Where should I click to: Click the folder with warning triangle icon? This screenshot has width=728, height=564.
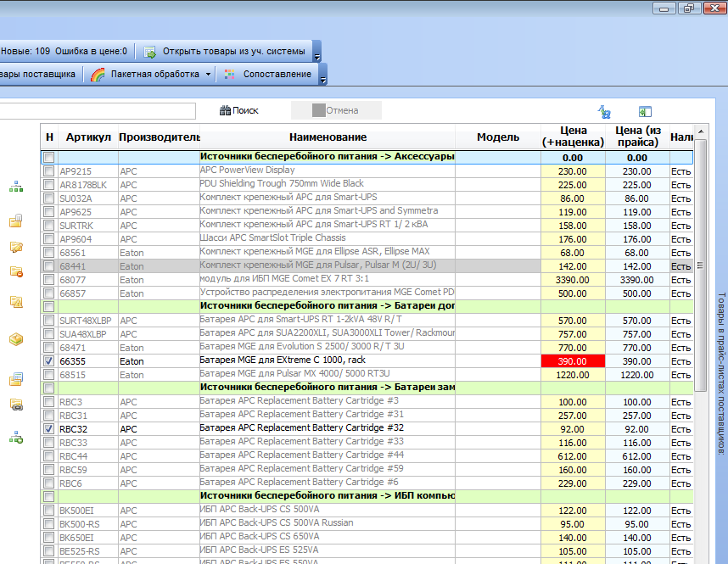[x=16, y=302]
